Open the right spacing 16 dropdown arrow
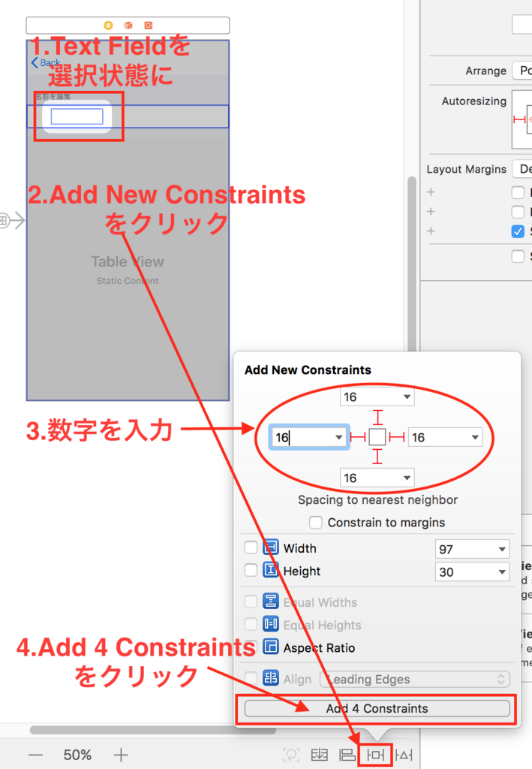532x769 pixels. coord(475,437)
